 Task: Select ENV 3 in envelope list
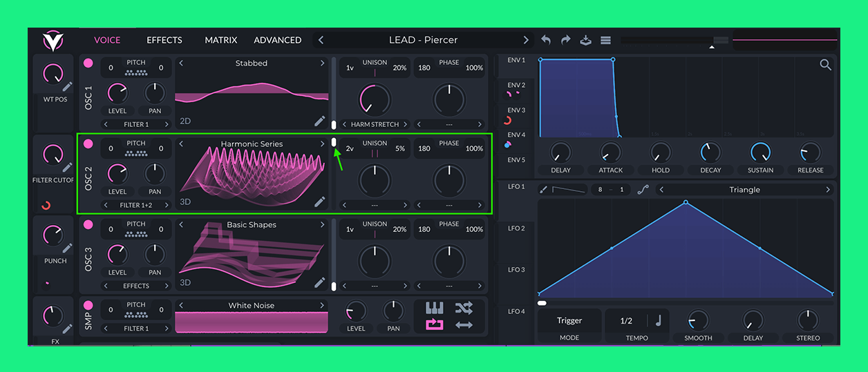pos(516,110)
